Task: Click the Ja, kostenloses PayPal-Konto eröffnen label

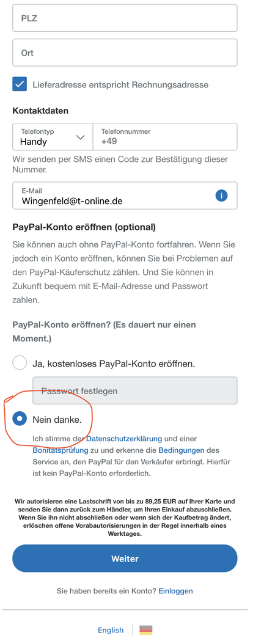Action: point(114,364)
